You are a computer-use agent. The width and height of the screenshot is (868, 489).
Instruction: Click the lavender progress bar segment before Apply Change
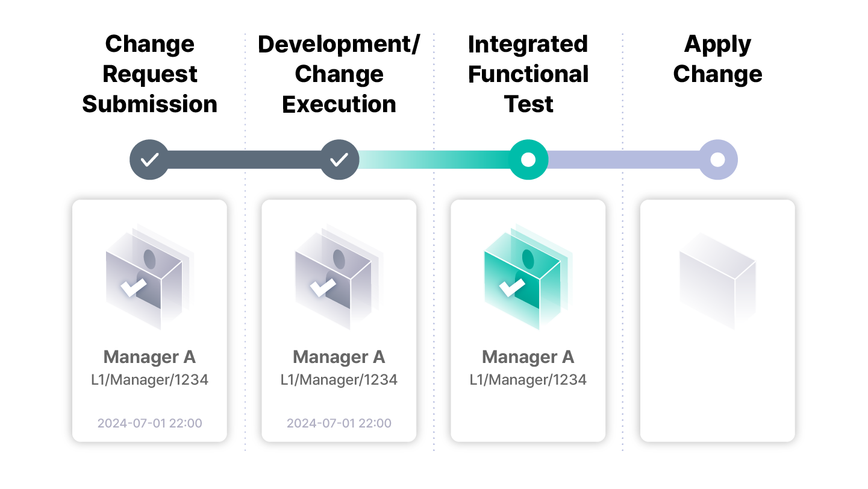coord(623,160)
